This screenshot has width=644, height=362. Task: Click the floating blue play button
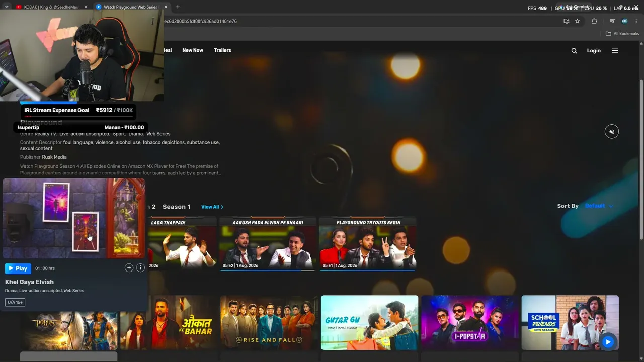pyautogui.click(x=608, y=342)
